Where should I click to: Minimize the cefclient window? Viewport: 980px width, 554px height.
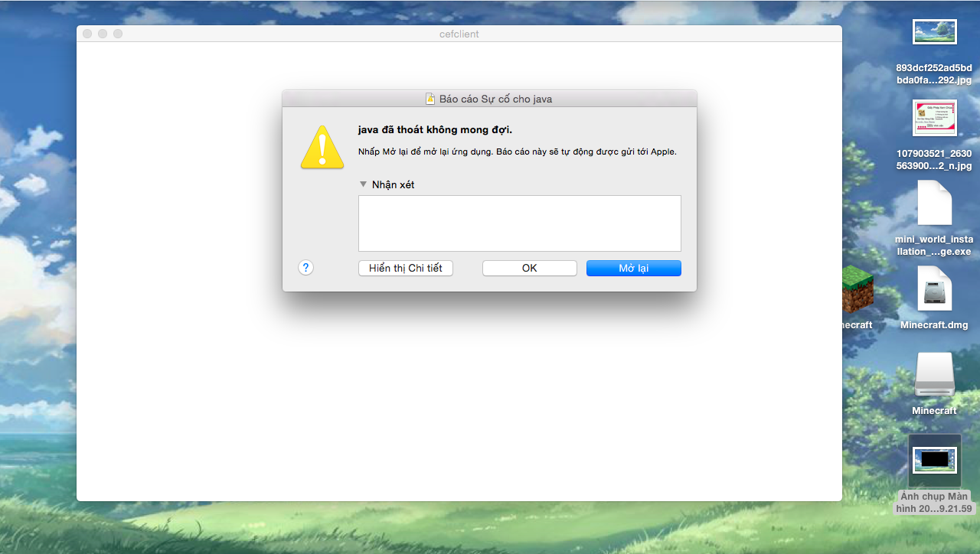(x=103, y=34)
